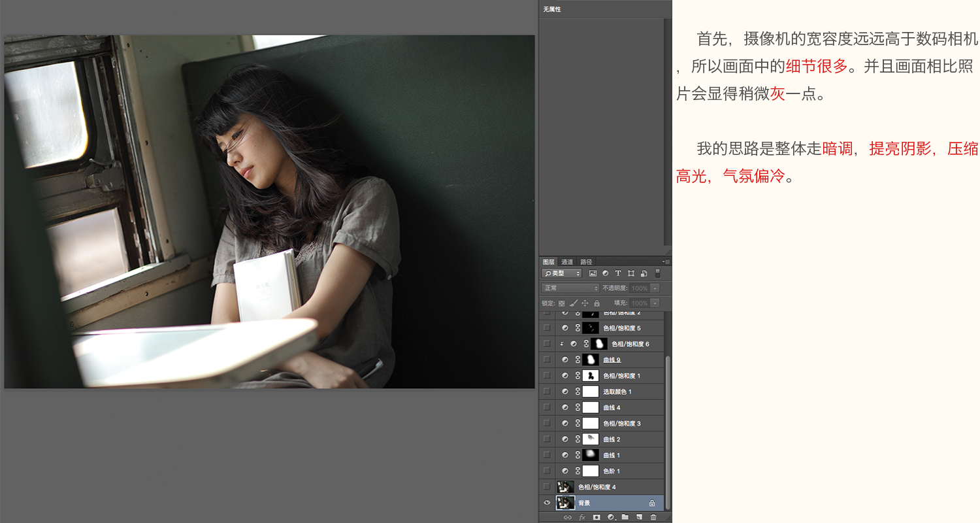Click the pixel layer filter icon
The width and height of the screenshot is (980, 523).
click(x=593, y=273)
